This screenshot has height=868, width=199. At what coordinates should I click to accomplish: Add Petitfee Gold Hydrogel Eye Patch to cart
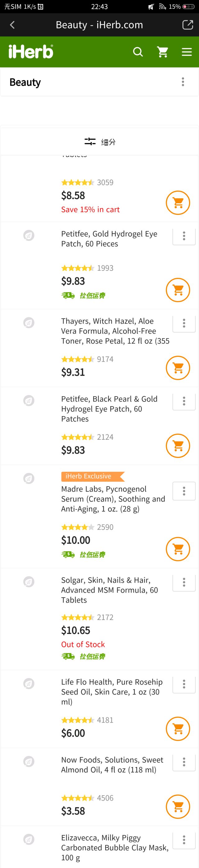click(x=178, y=290)
